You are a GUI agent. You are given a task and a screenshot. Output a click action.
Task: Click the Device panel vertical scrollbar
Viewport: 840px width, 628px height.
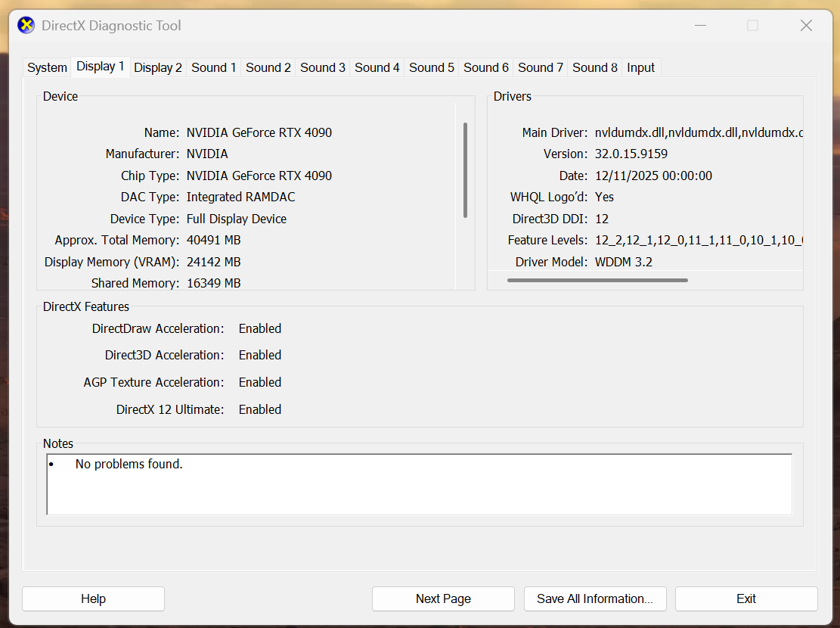(465, 170)
